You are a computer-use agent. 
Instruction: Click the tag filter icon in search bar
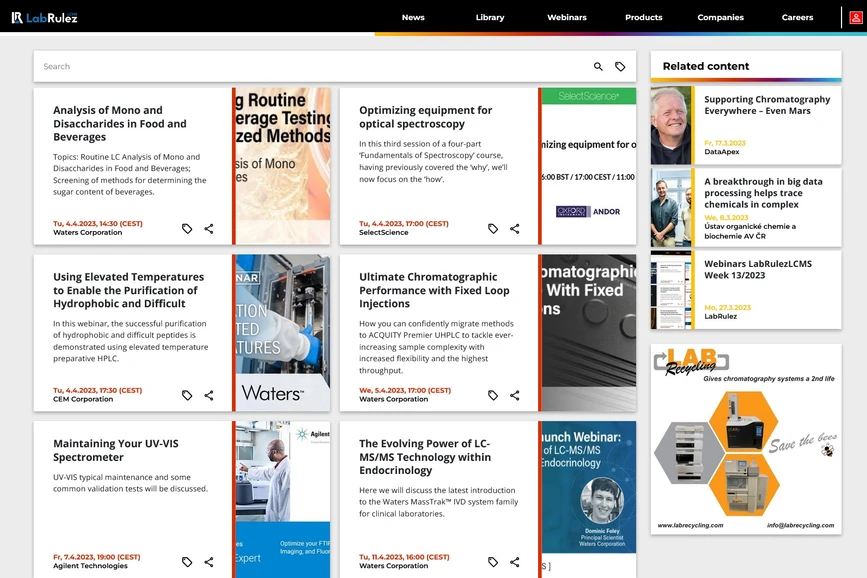620,66
